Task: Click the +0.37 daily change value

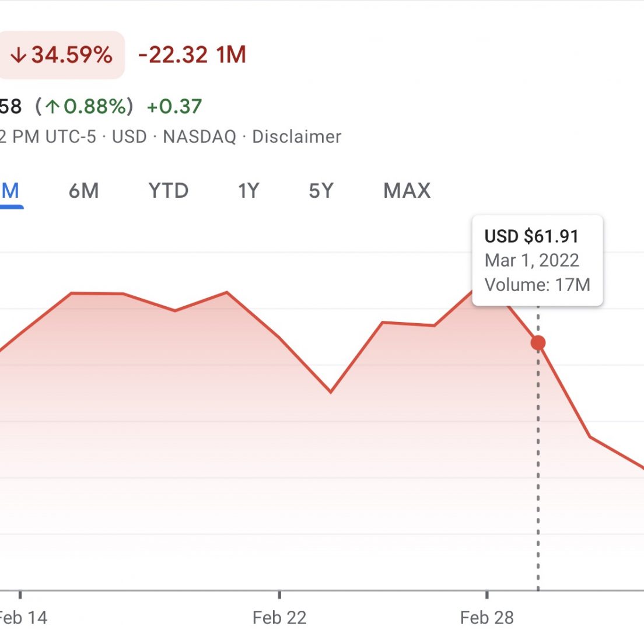Action: [x=174, y=106]
